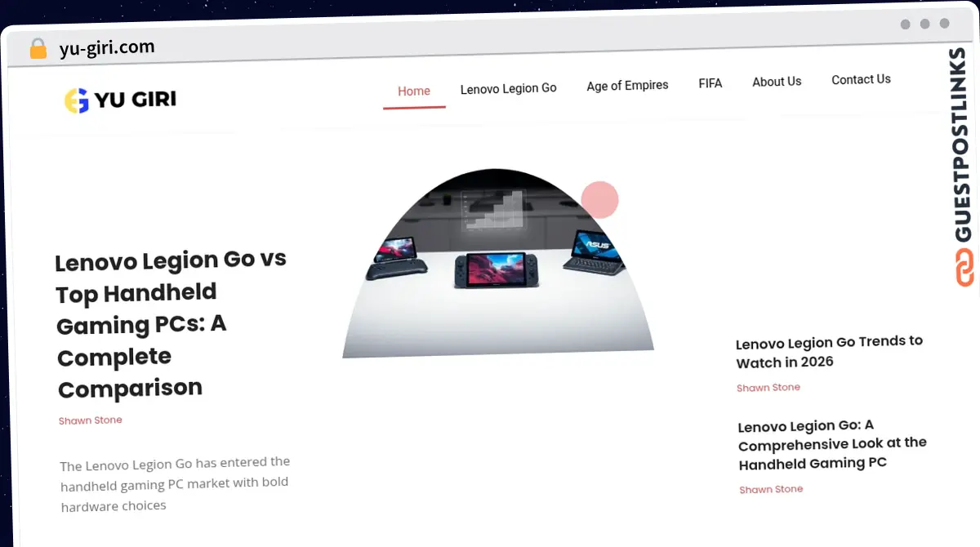Select the yu-giri.com address text
The height and width of the screenshot is (547, 980).
107,48
